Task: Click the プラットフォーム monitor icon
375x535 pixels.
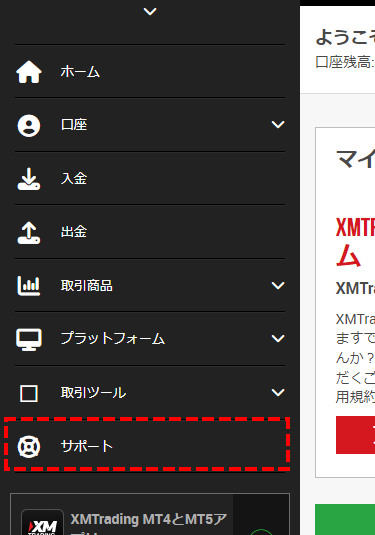Action: (x=29, y=339)
